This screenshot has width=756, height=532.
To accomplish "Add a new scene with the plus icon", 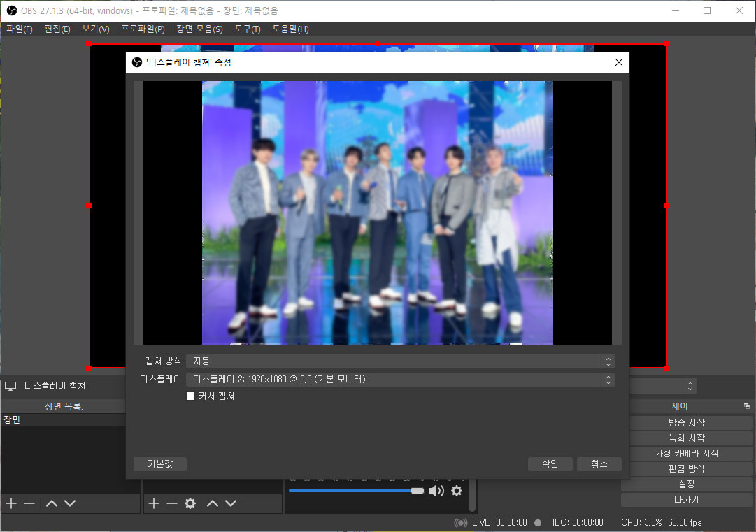I will pos(10,503).
